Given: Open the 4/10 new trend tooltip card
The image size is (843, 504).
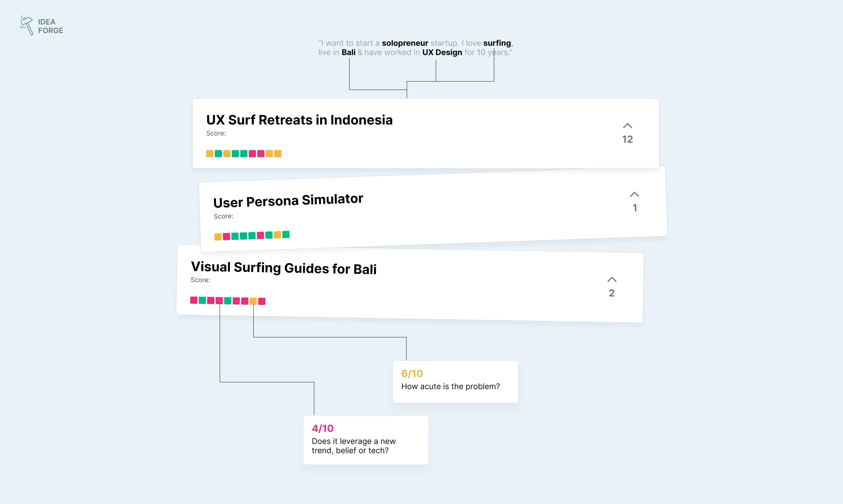Looking at the screenshot, I should coord(366,440).
